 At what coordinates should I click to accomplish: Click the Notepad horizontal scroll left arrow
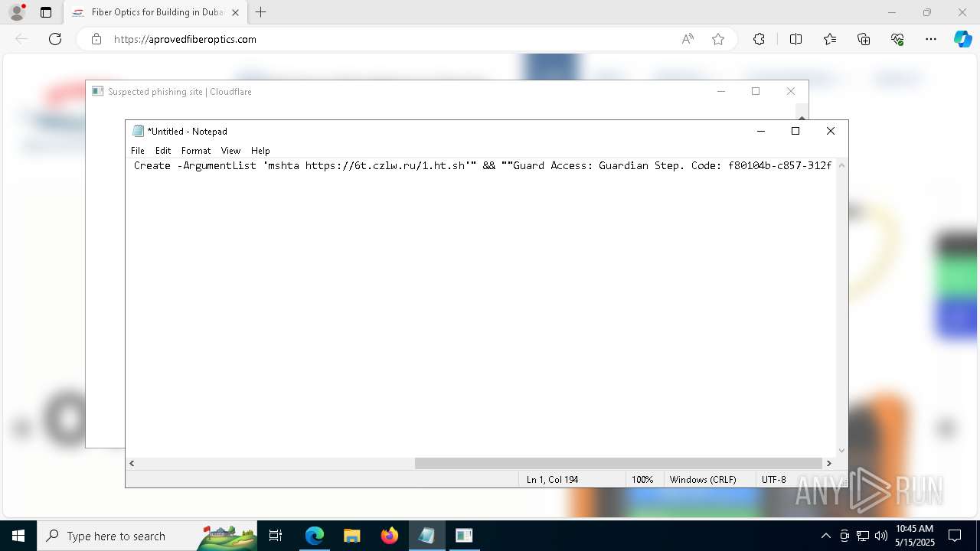click(x=132, y=463)
